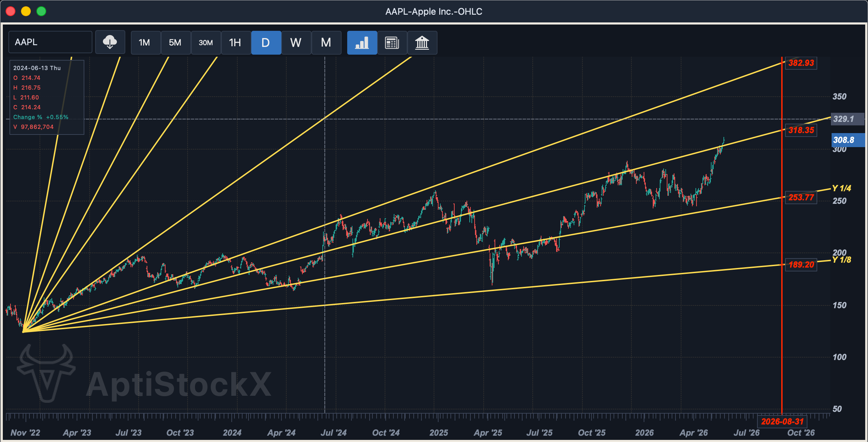Viewport: 868px width, 442px height.
Task: Click the open value 214.74
Action: click(31, 78)
